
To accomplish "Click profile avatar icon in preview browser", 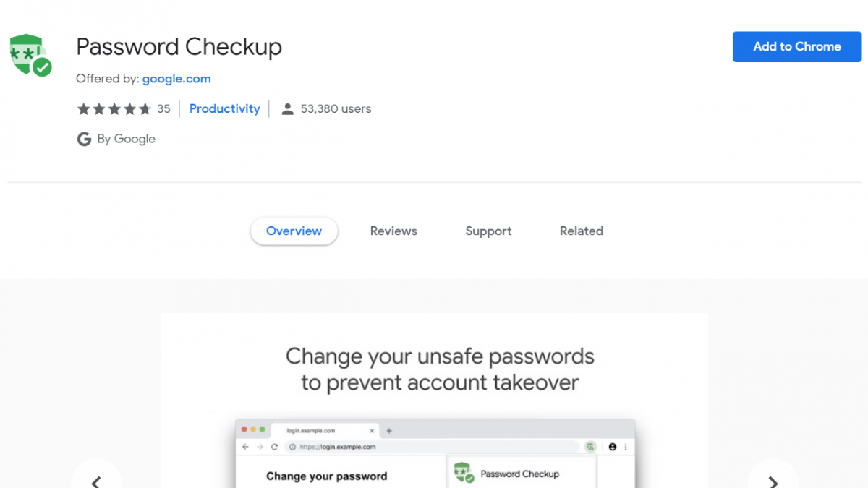I will click(612, 447).
